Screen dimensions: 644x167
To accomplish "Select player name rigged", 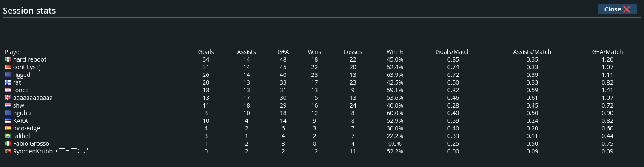I will [x=22, y=75].
